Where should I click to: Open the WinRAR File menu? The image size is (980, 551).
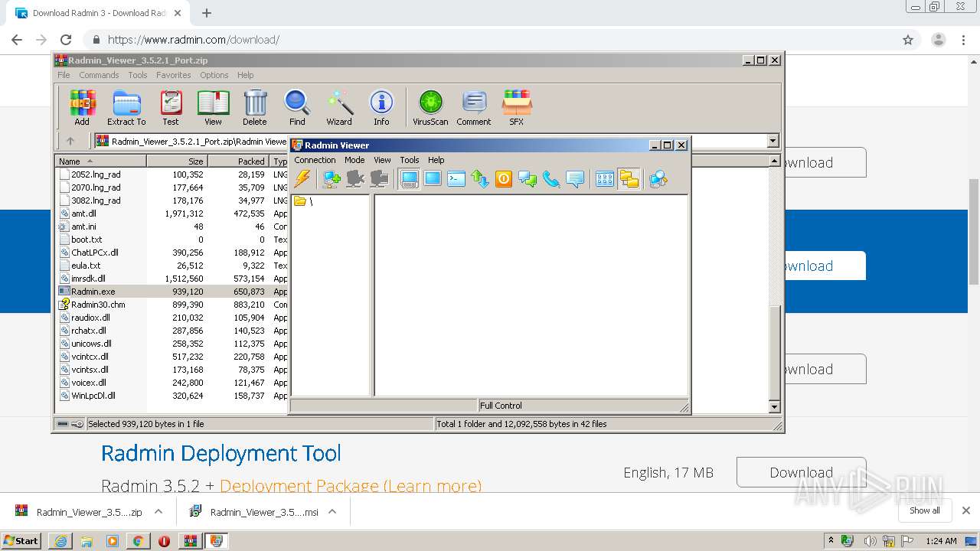(64, 75)
